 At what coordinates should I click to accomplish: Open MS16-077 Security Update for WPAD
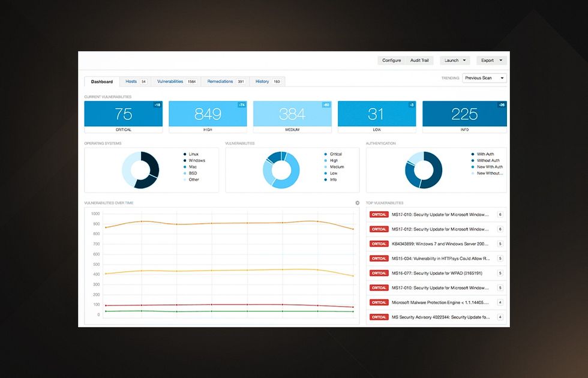pos(437,273)
